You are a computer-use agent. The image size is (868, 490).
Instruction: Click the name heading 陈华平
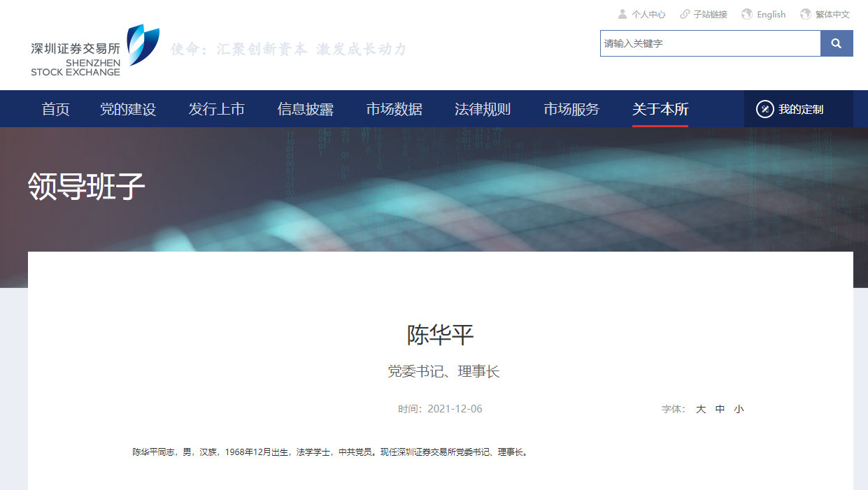coord(441,335)
